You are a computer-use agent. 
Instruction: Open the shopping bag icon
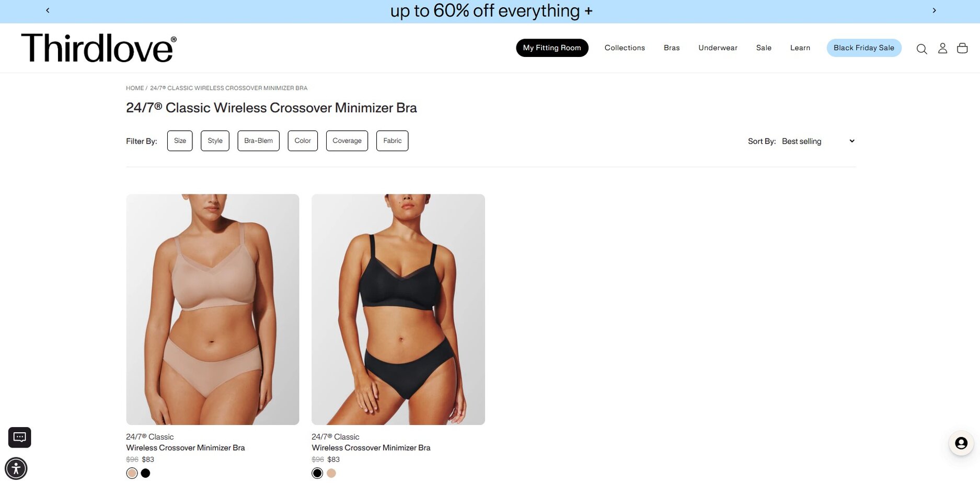click(962, 48)
